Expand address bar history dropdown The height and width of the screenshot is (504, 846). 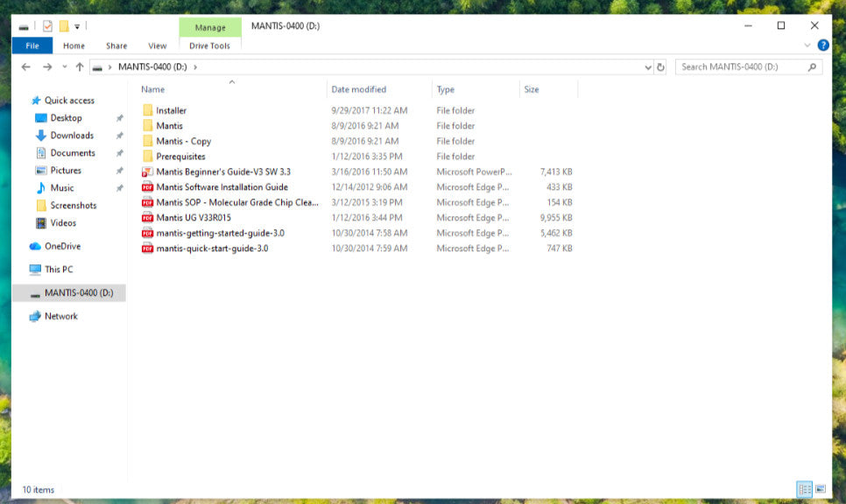pyautogui.click(x=648, y=66)
